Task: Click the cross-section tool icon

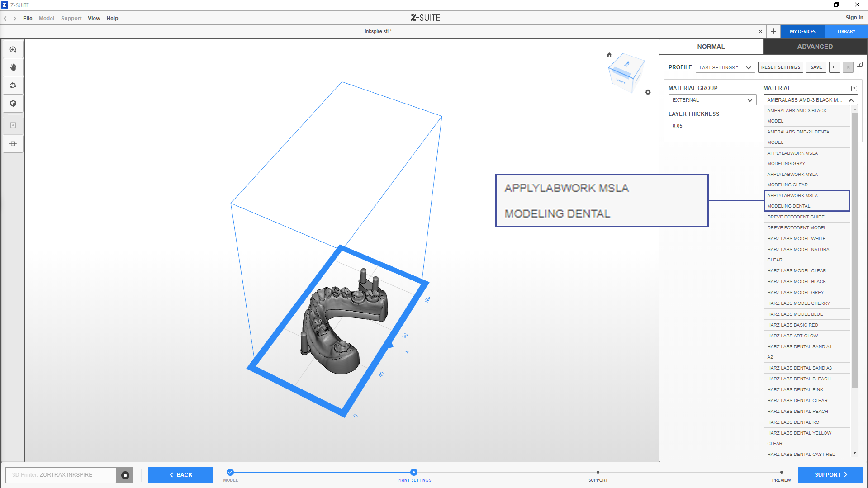Action: [x=13, y=144]
